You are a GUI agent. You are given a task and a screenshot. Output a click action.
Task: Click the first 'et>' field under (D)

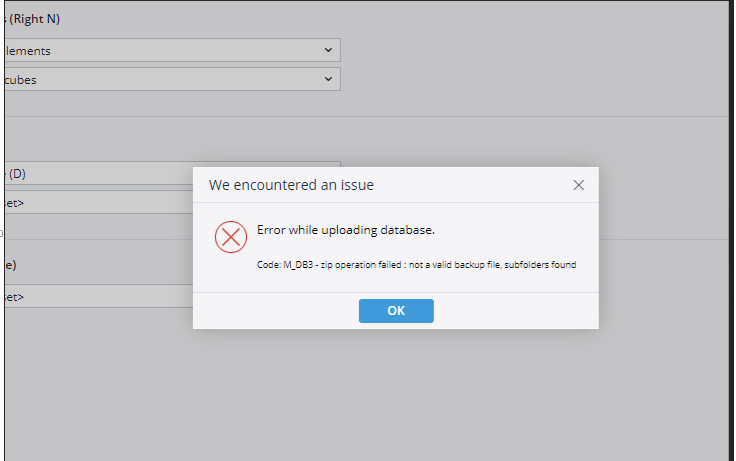click(99, 202)
